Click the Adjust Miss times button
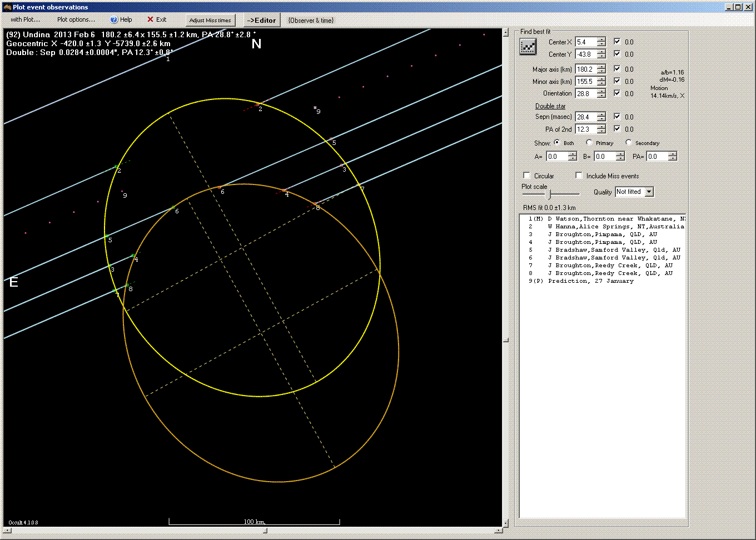 pyautogui.click(x=210, y=20)
